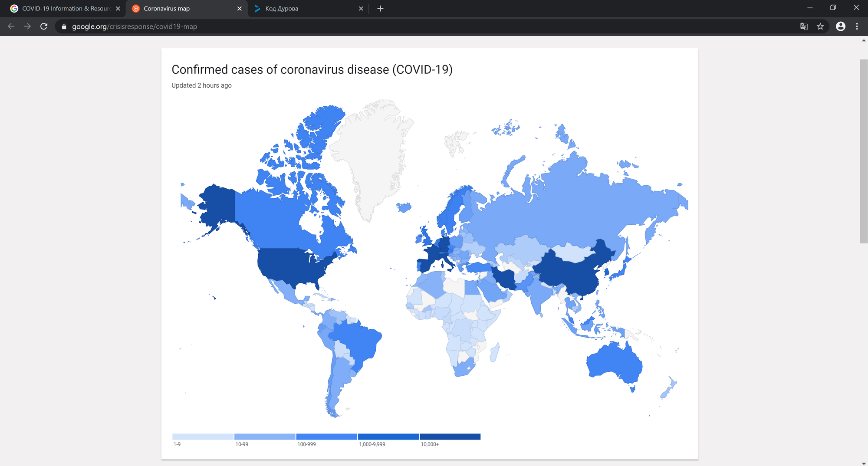
Task: Click the browser forward arrow
Action: point(27,26)
